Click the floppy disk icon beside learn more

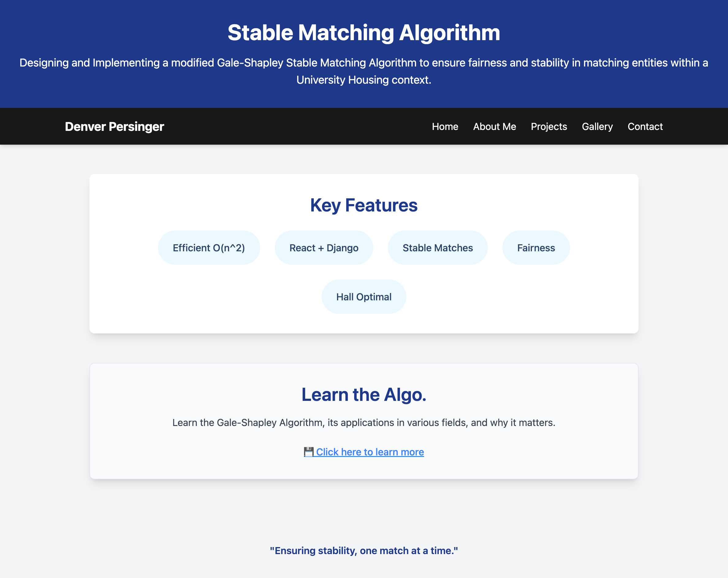(309, 452)
